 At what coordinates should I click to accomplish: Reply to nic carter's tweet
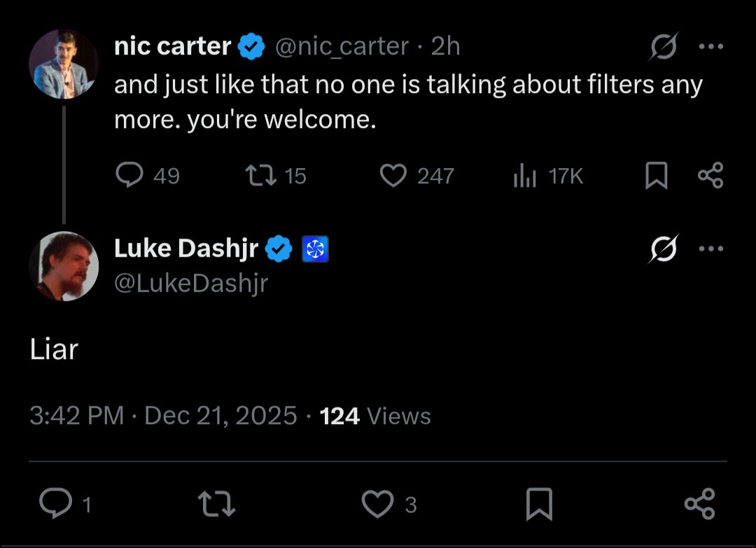tap(129, 175)
